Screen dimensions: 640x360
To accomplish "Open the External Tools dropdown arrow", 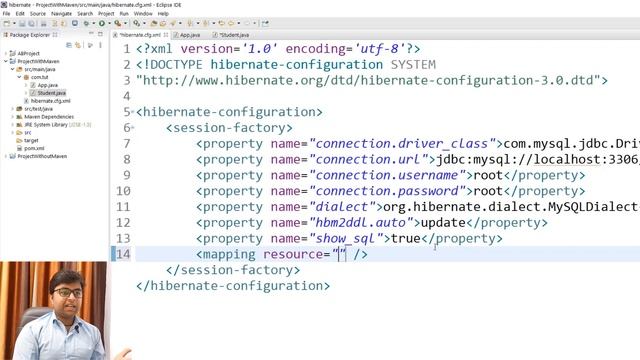I will point(125,23).
